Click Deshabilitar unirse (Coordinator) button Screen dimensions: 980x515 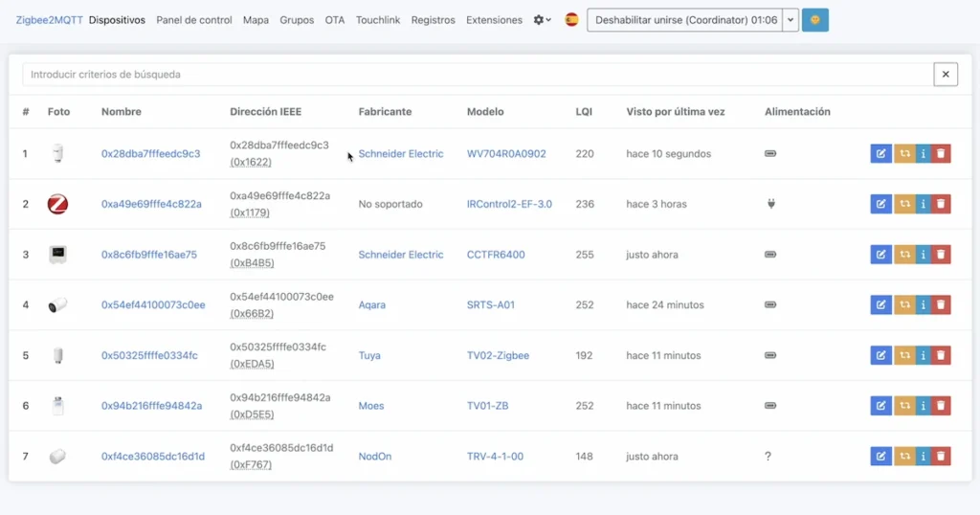point(685,20)
